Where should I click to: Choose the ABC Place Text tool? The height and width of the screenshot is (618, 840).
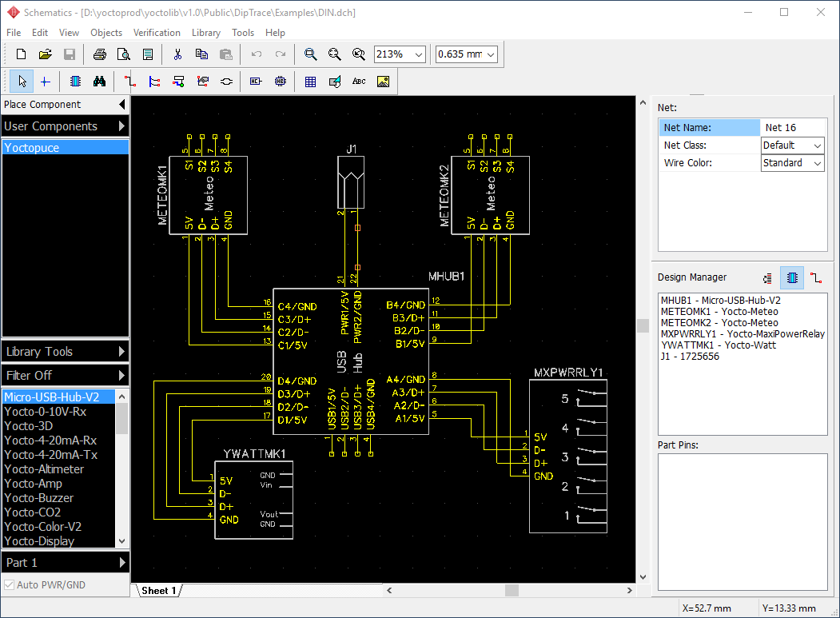coord(359,82)
